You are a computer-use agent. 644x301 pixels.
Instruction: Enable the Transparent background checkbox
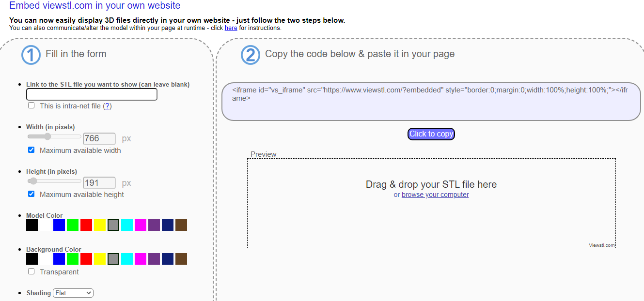point(31,271)
